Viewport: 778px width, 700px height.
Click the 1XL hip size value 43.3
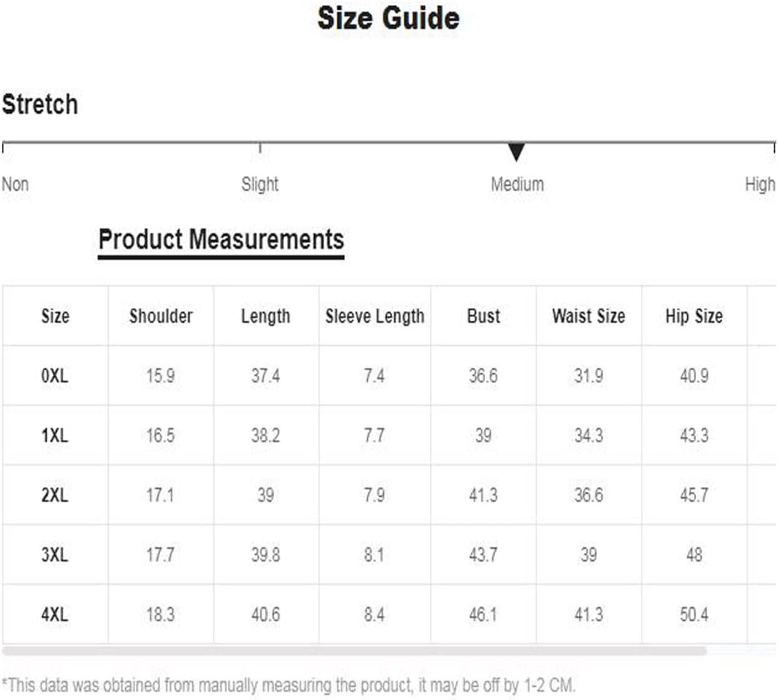[694, 435]
